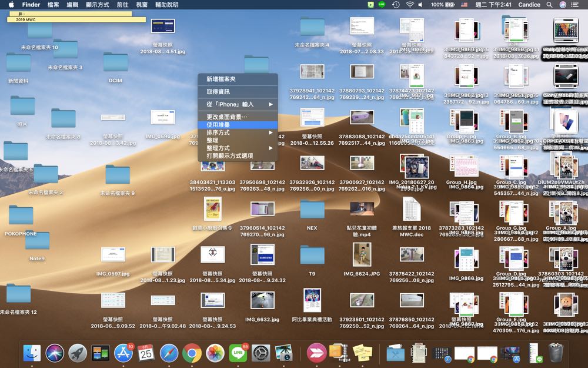Select the POKOPHONE folder on desktop

tap(21, 218)
